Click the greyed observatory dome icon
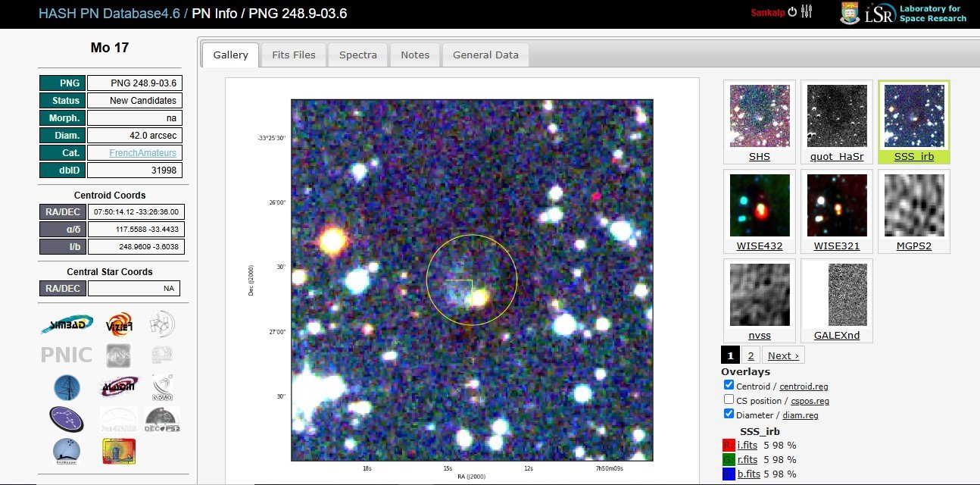 161,355
